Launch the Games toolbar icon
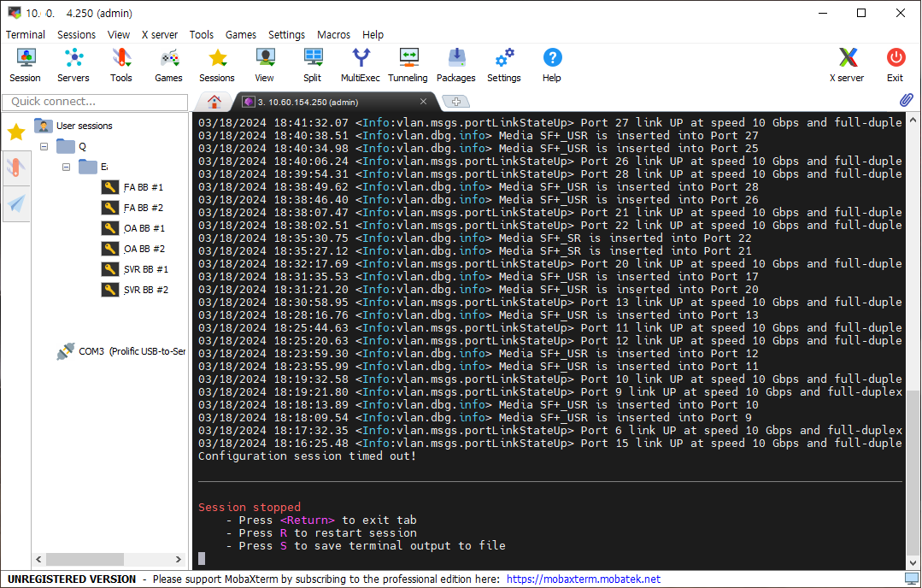The width and height of the screenshot is (922, 588). [168, 65]
